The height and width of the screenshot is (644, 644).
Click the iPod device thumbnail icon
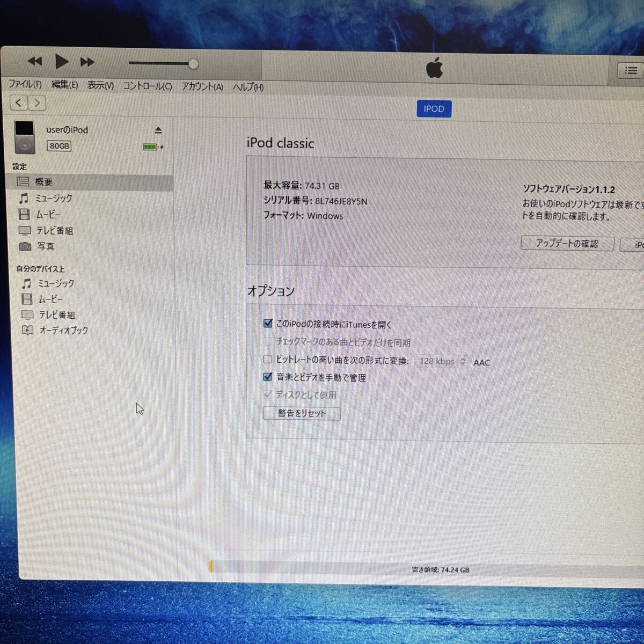(25, 137)
